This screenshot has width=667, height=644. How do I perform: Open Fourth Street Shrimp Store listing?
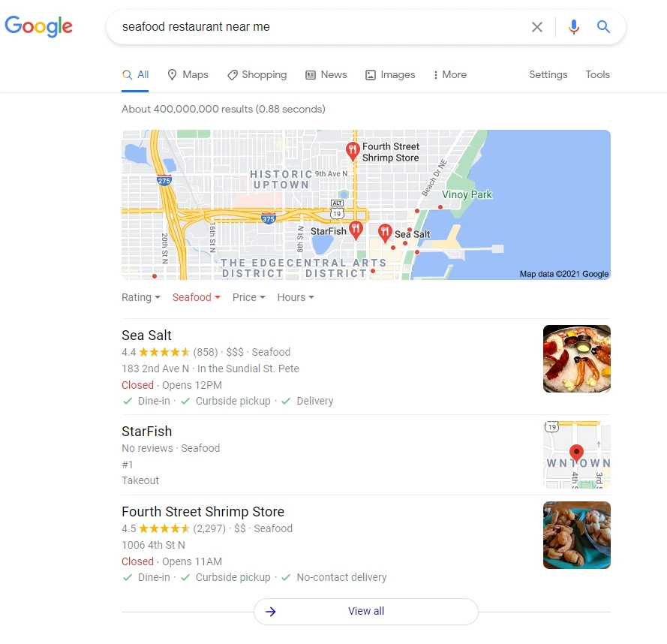click(203, 512)
